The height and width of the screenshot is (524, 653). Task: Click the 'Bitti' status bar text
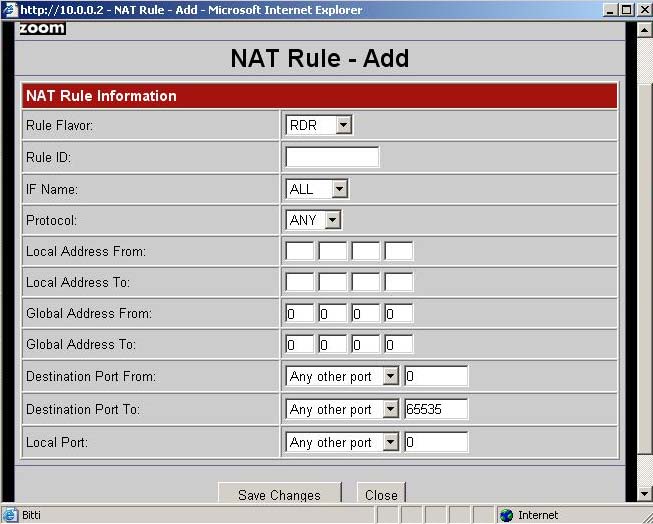click(x=31, y=515)
